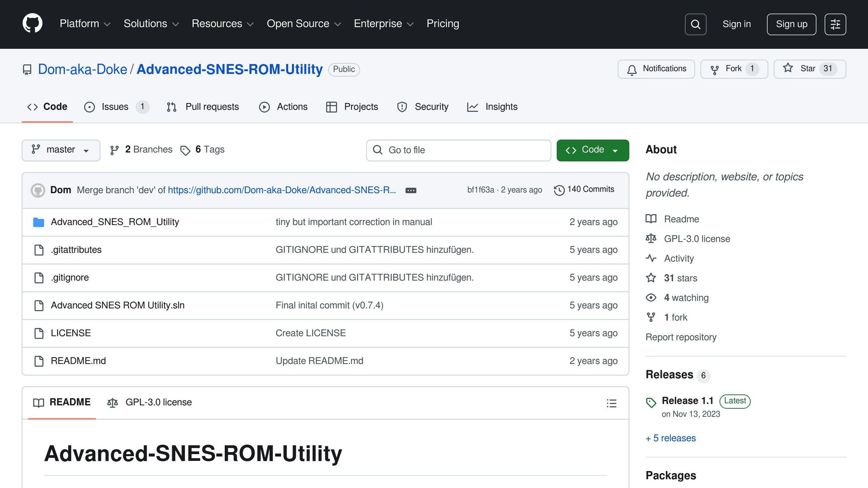Click the GitHub logo icon
The width and height of the screenshot is (868, 488).
point(32,24)
